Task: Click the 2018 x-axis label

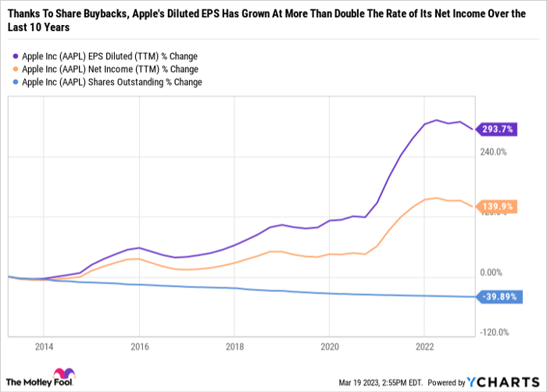Action: point(234,344)
